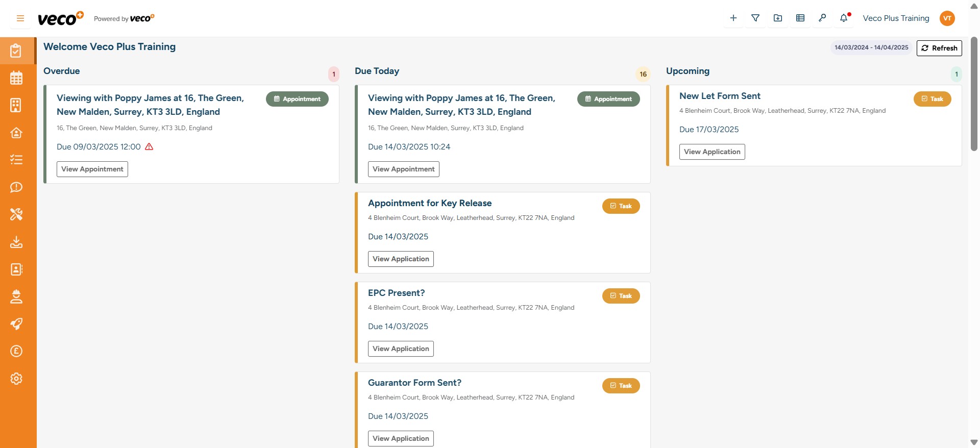Click the Task badge on Guarantor Form Sent?
The image size is (980, 448).
point(621,386)
